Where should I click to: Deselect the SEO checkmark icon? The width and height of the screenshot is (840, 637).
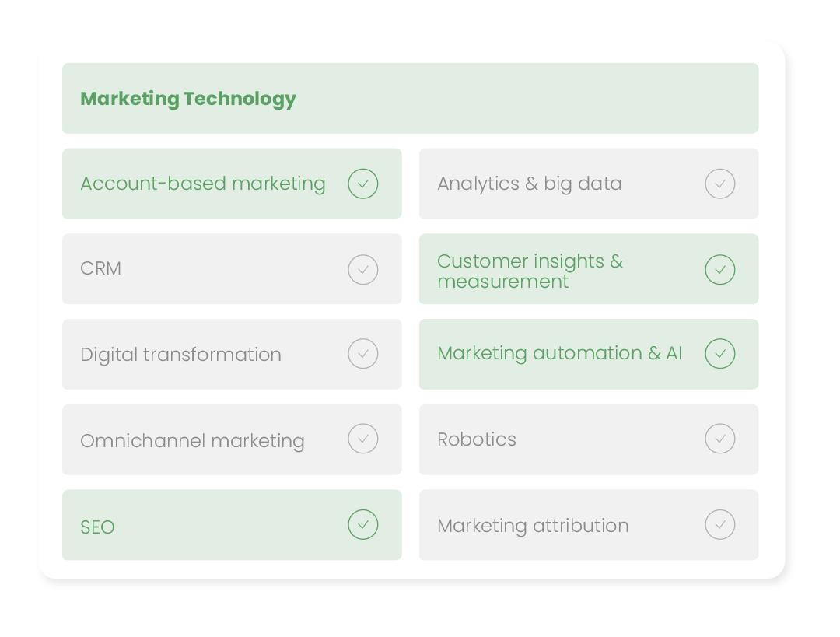(362, 524)
